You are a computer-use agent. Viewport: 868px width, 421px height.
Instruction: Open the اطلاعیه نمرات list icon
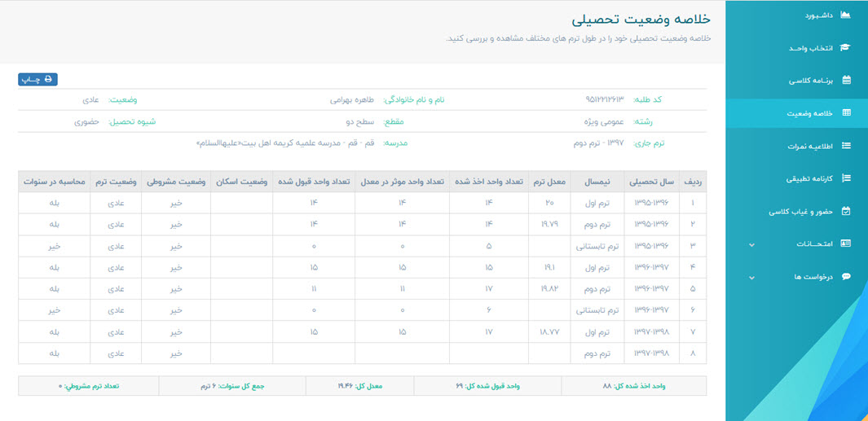pyautogui.click(x=846, y=146)
